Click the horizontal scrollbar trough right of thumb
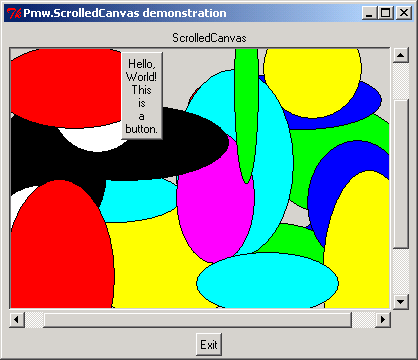Viewport: 418px width, 360px height. 363,320
